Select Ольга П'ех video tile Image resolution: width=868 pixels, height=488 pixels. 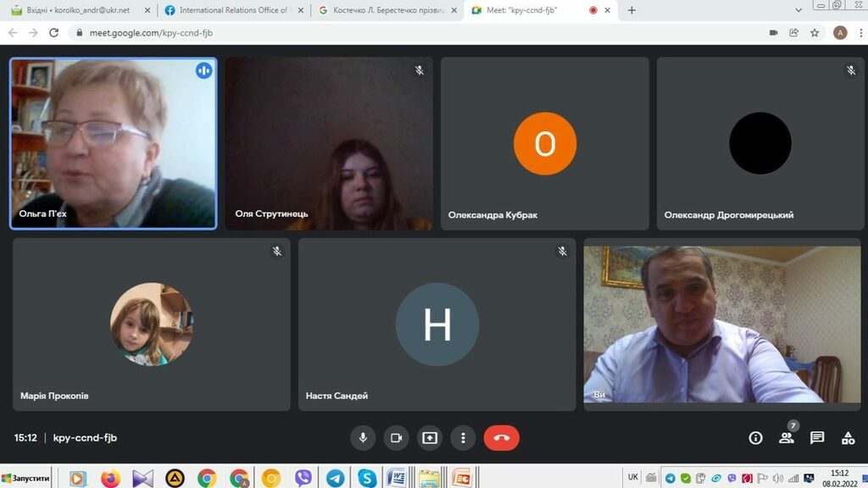coord(113,143)
